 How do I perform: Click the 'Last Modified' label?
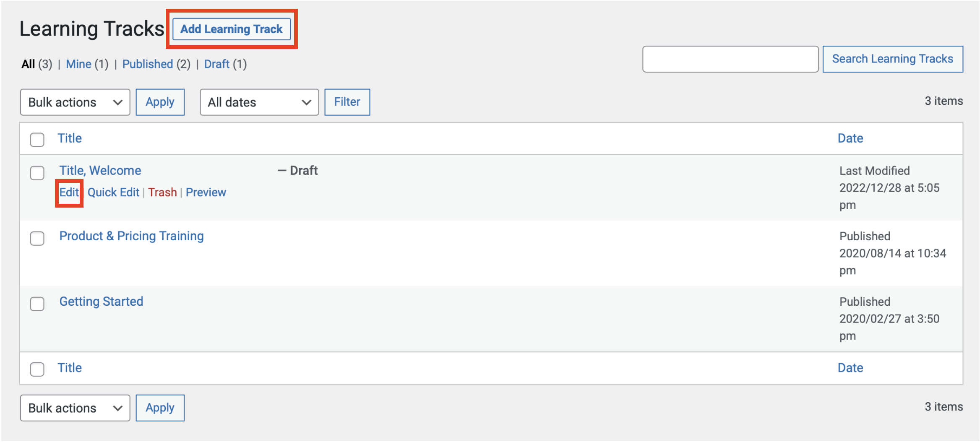[875, 171]
